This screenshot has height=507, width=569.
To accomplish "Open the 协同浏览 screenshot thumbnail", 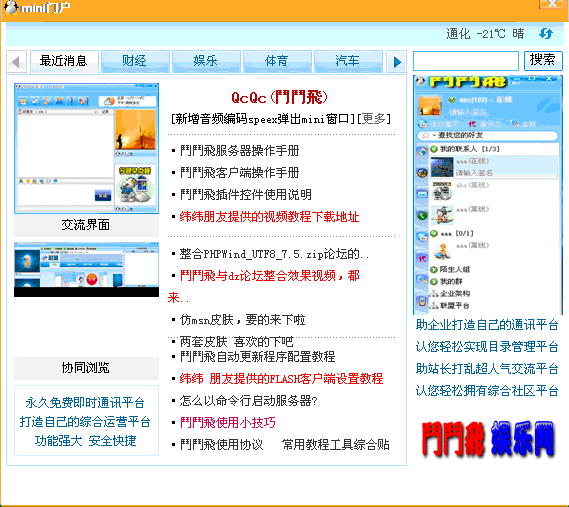I will tap(86, 270).
